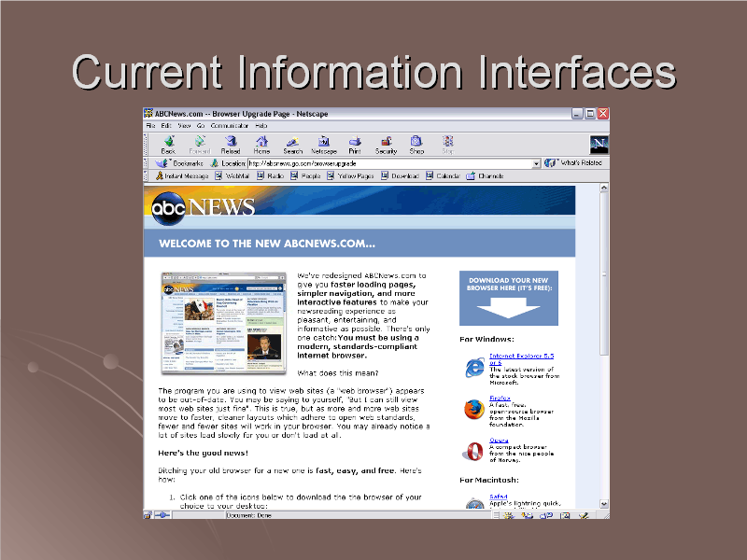Open the Bookmarks button
Image resolution: width=747 pixels, height=560 pixels.
point(179,163)
